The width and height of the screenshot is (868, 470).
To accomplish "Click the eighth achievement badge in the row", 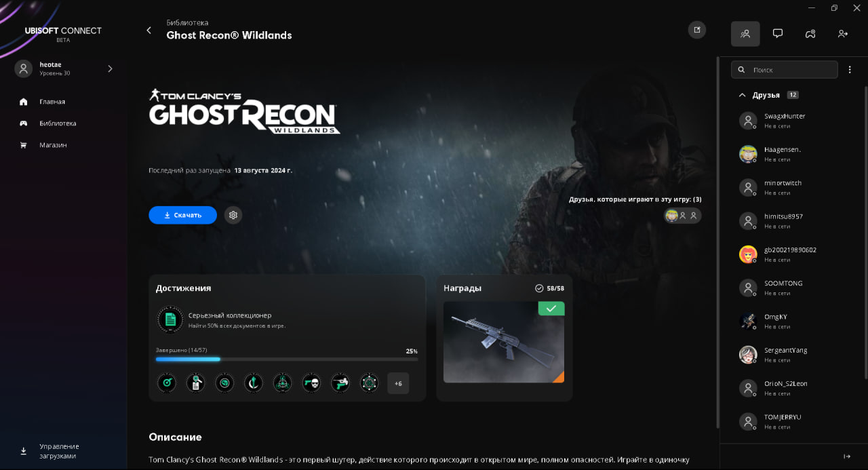I will (x=369, y=383).
